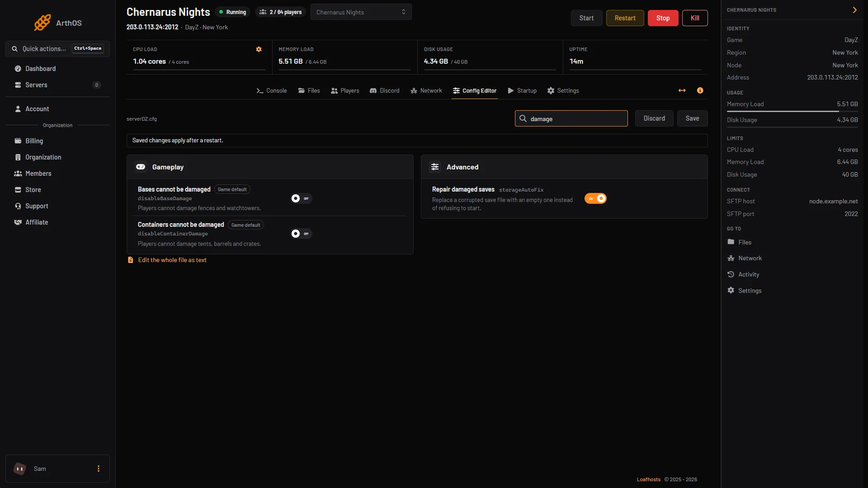Click the Kill server button
This screenshot has width=868, height=488.
coord(695,18)
